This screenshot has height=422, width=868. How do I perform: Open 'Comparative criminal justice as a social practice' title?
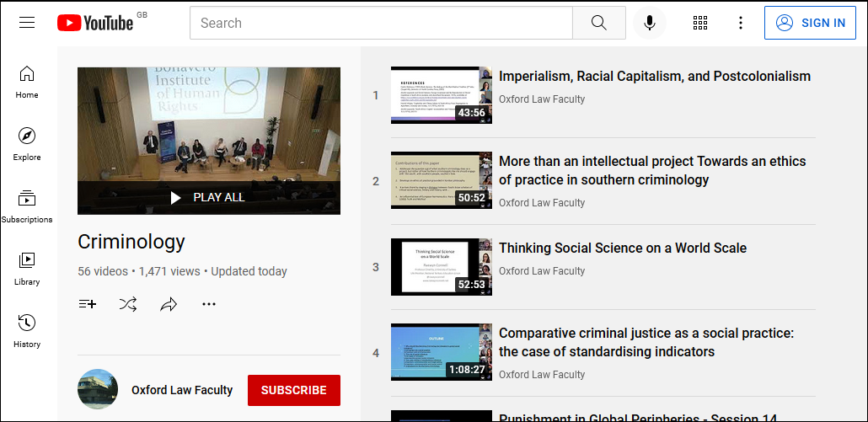[x=646, y=342]
